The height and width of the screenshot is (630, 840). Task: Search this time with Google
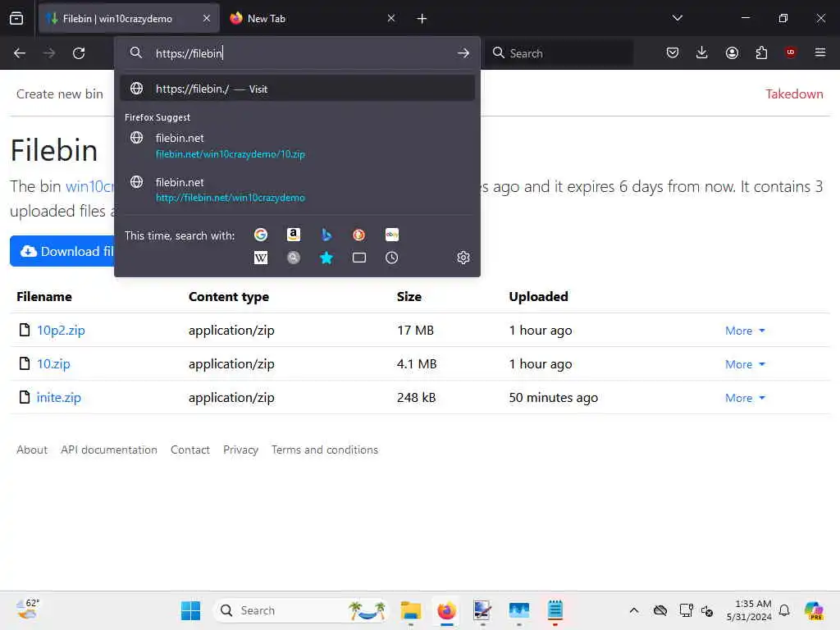[261, 235]
